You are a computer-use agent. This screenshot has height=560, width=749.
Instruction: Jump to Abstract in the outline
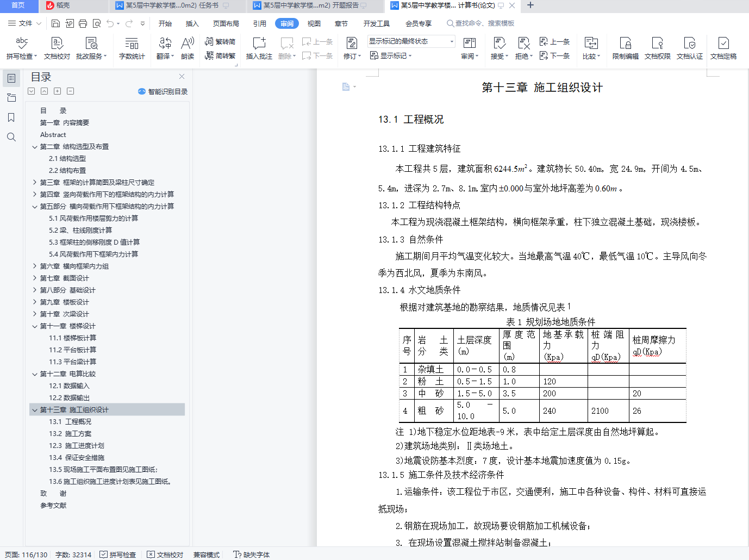pyautogui.click(x=53, y=135)
